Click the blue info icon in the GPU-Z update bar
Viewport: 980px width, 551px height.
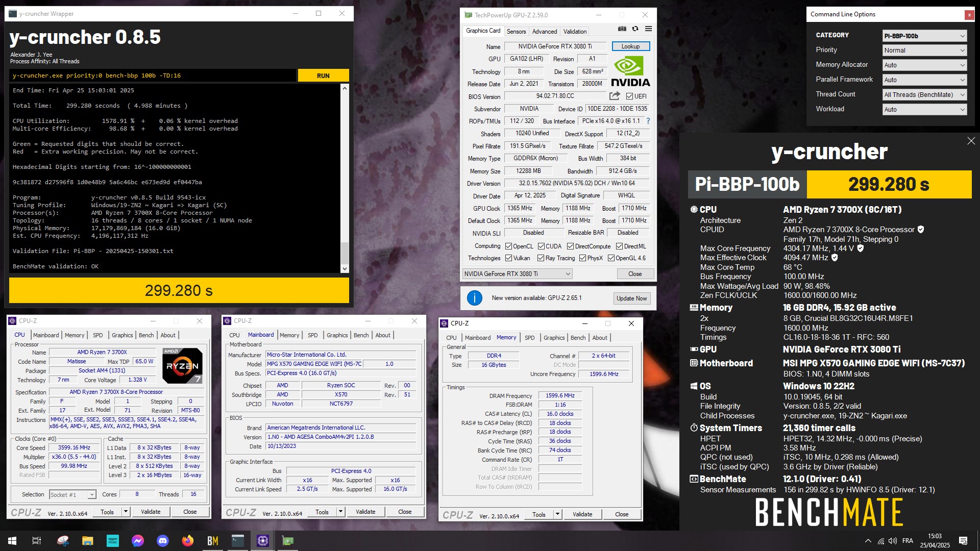click(474, 298)
